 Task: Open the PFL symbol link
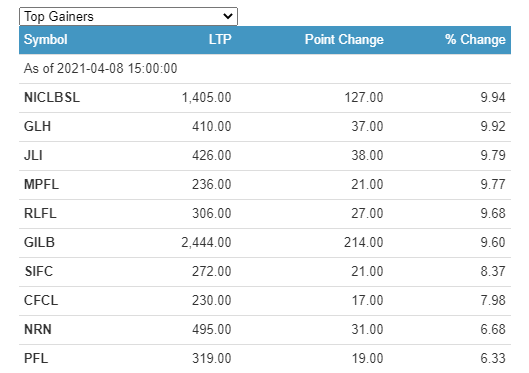pyautogui.click(x=36, y=358)
